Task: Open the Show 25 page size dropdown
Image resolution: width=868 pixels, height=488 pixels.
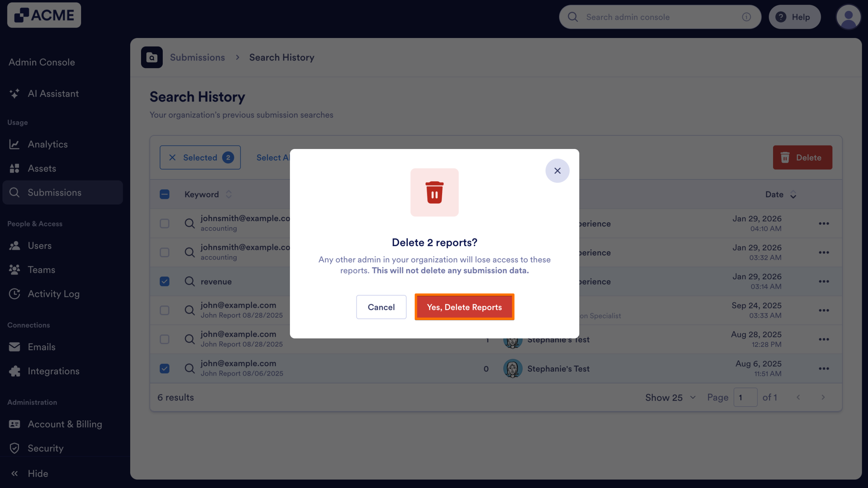Action: [669, 397]
